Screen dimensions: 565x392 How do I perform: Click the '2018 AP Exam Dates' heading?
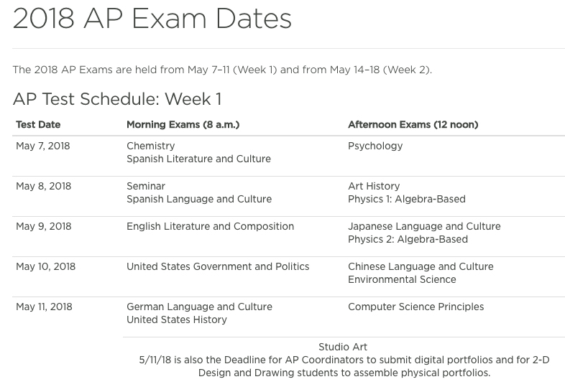click(x=152, y=19)
